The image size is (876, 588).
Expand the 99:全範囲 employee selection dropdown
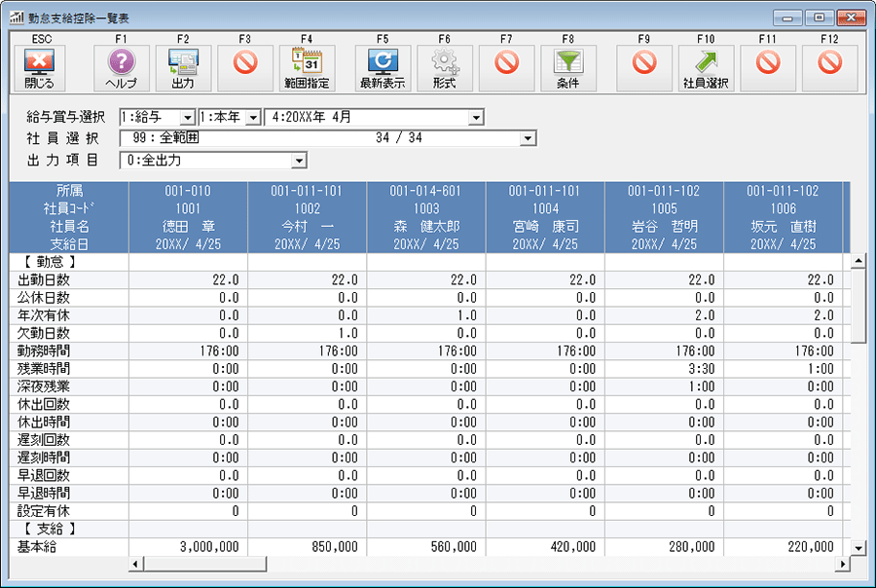pos(528,138)
